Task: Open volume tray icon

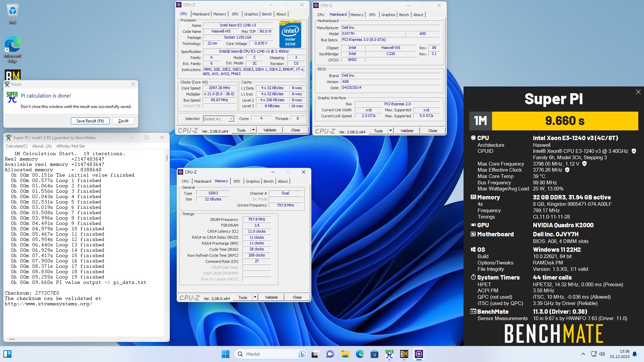Action: click(x=602, y=354)
